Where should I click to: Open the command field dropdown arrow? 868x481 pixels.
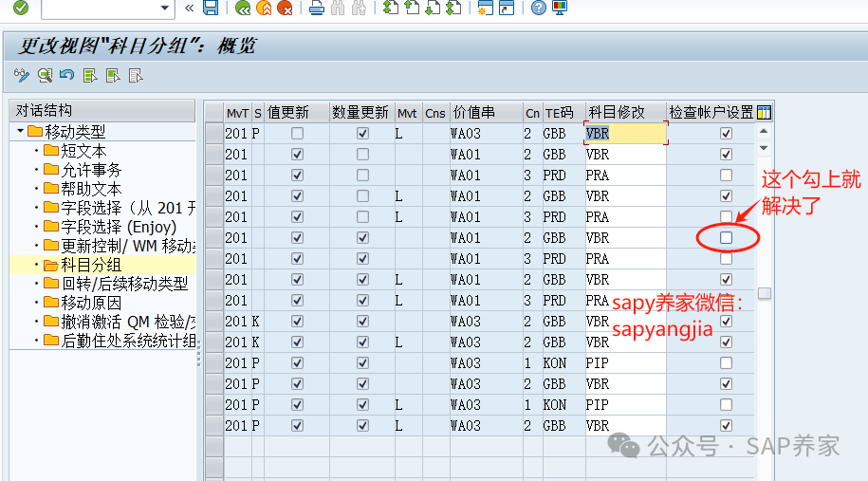(x=164, y=8)
